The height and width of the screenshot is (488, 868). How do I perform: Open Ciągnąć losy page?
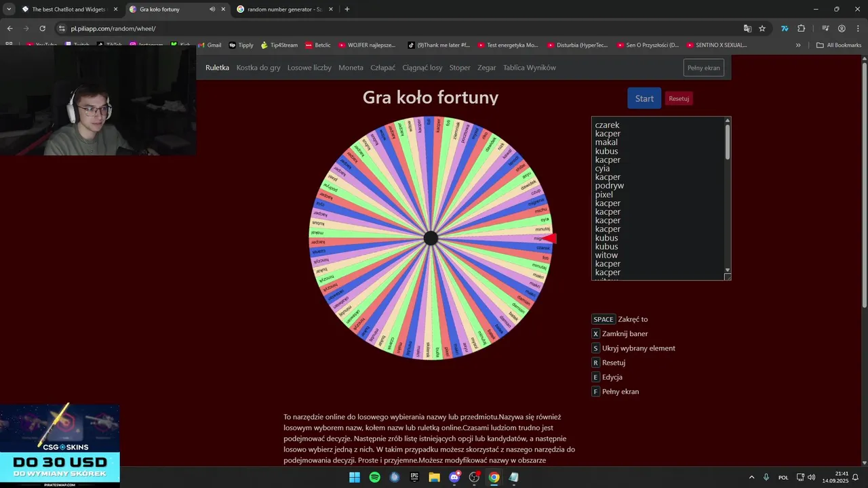pyautogui.click(x=422, y=68)
